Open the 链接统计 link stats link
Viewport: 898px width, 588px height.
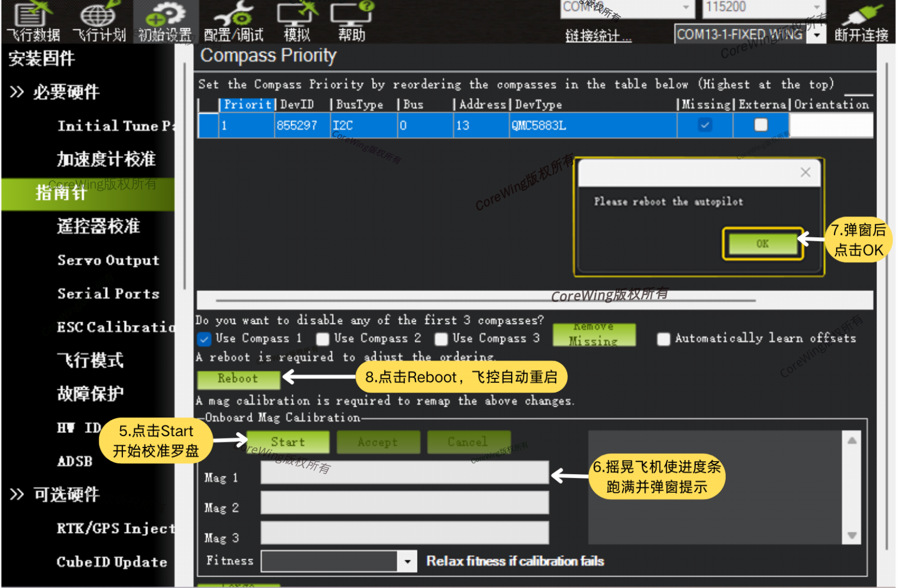[598, 36]
